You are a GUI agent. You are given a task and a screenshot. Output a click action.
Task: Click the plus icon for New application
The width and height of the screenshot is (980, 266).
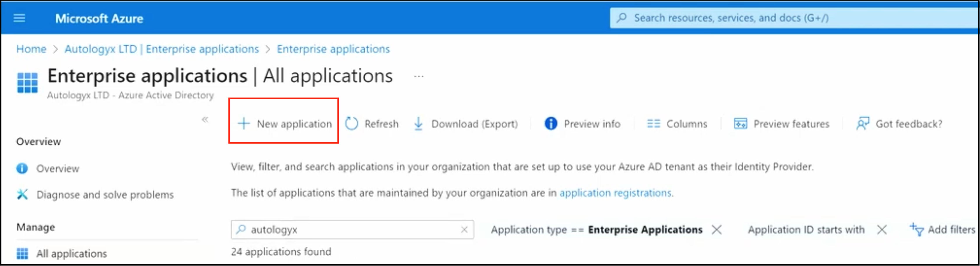click(243, 124)
